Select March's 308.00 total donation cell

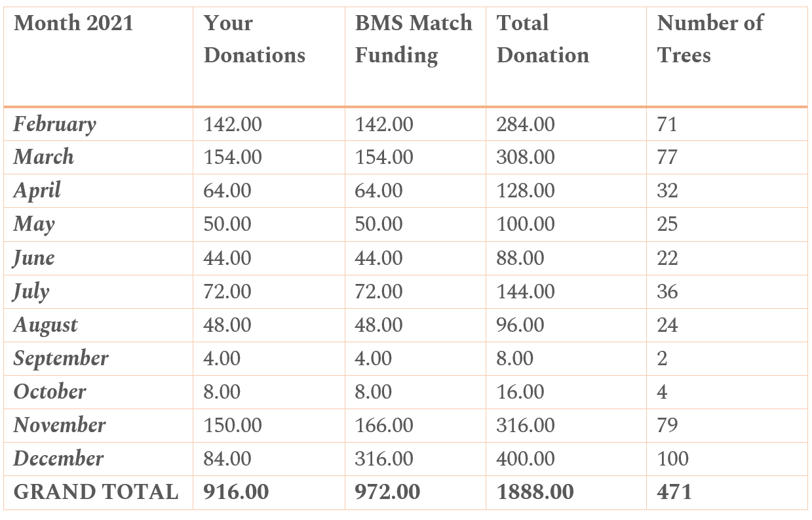(566, 157)
